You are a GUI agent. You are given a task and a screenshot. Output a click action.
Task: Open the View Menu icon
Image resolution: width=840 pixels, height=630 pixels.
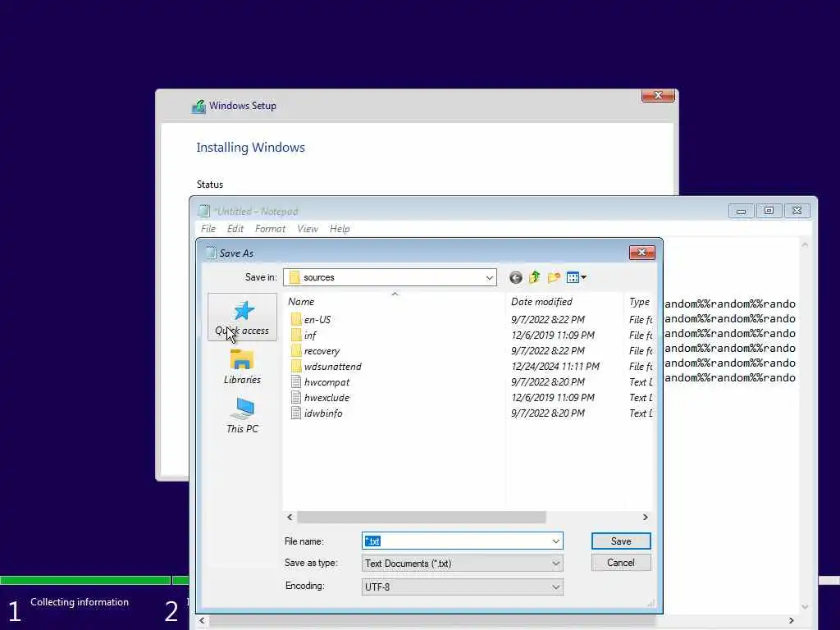(577, 277)
